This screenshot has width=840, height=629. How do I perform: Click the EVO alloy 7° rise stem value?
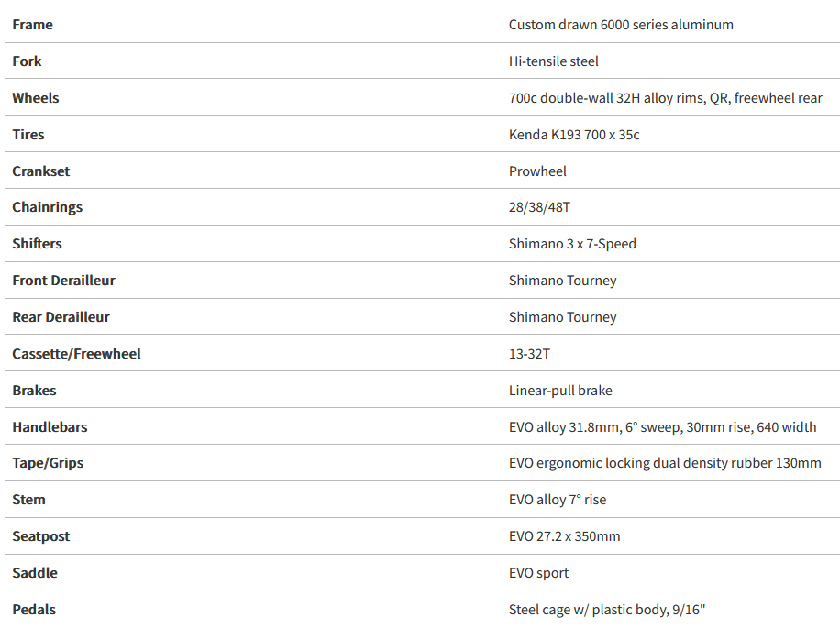(558, 500)
